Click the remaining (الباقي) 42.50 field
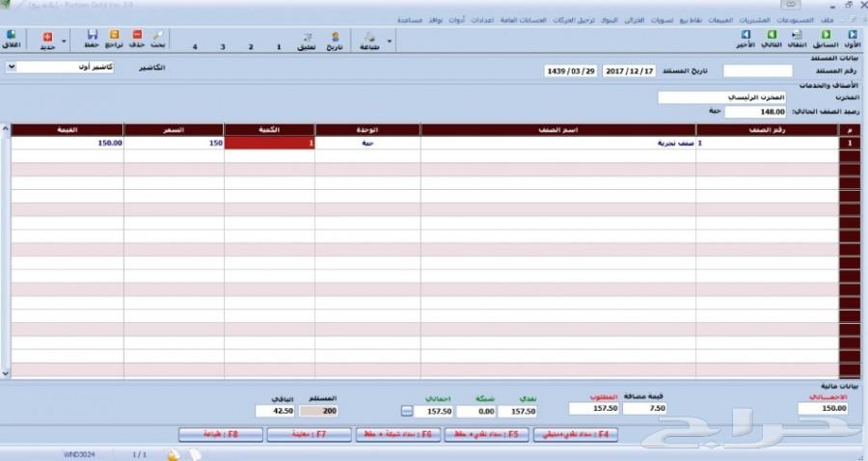Screen dimensions: 868x461 point(275,411)
